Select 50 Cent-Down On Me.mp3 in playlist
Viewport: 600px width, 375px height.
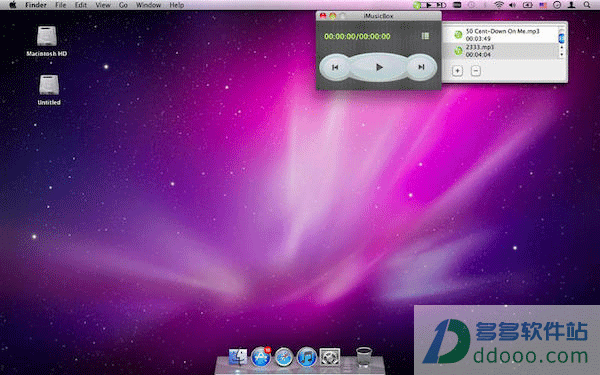point(501,35)
